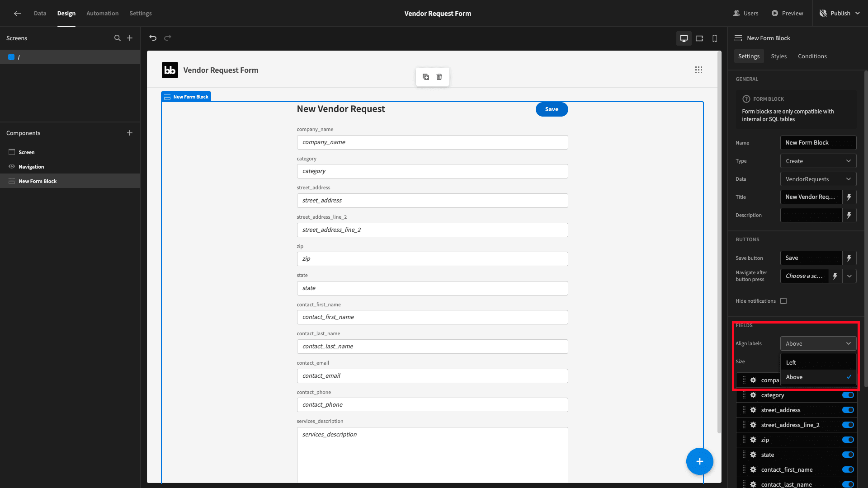
Task: Click the redo arrow icon
Action: 168,38
